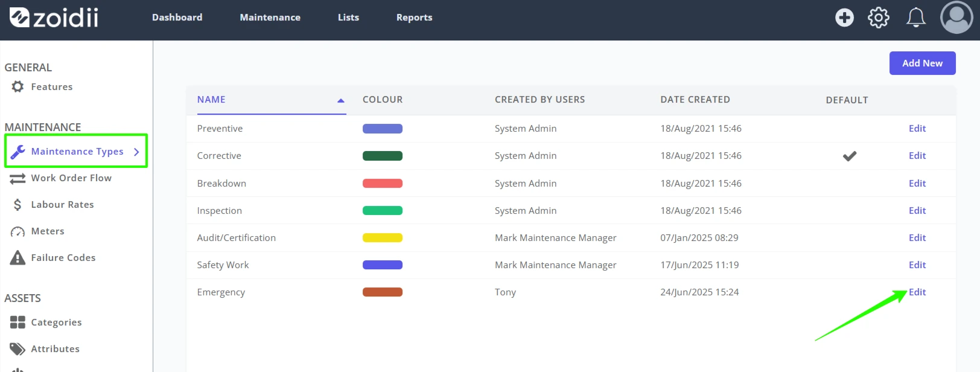
Task: Toggle NAME column sort arrow
Action: click(341, 100)
